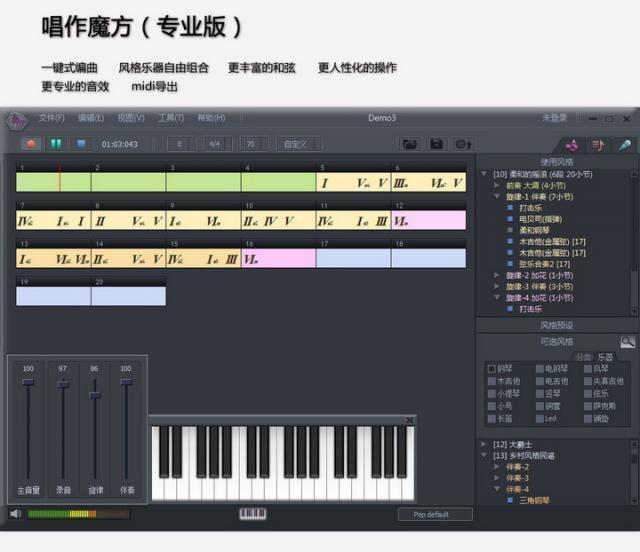Click the Pop default button
This screenshot has width=640, height=552.
pos(435,514)
